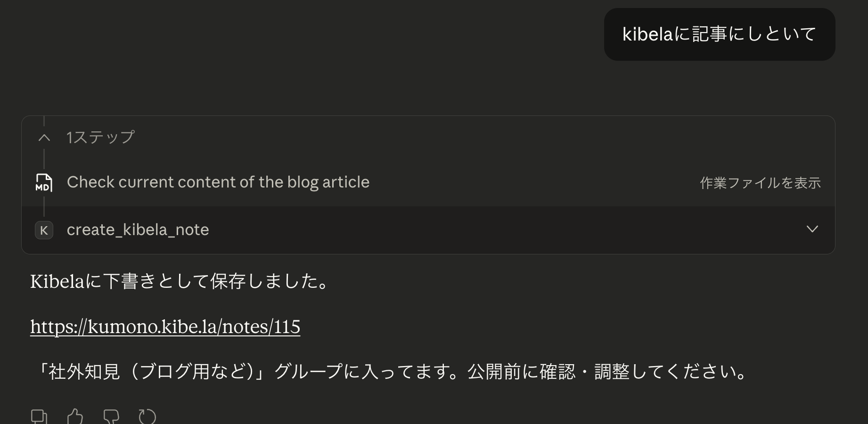Click the user message bubble kibelaに記事にしといて
The width and height of the screenshot is (868, 424).
[719, 34]
